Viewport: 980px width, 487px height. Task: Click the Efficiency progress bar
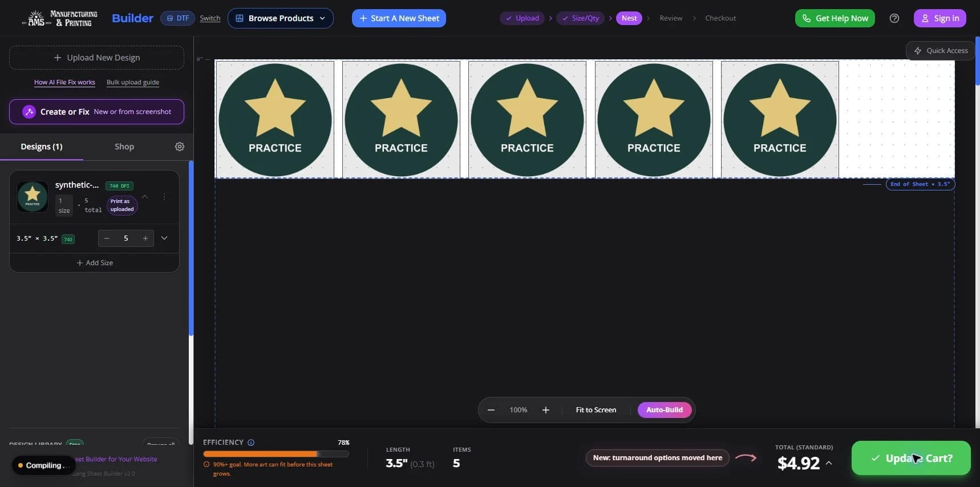pos(276,454)
